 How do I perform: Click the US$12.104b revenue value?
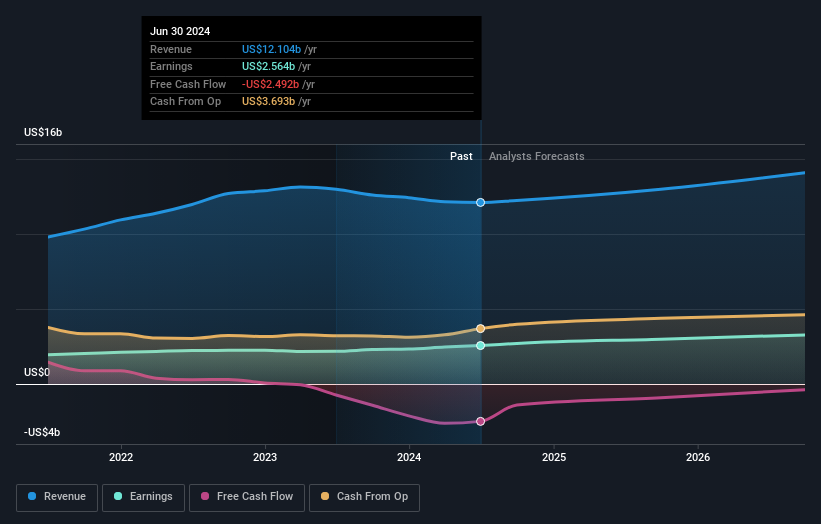(x=271, y=49)
